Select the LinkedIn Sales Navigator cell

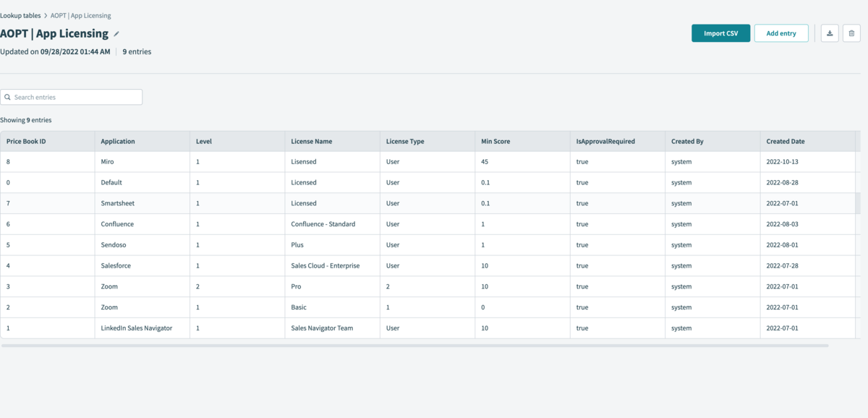[x=142, y=328]
